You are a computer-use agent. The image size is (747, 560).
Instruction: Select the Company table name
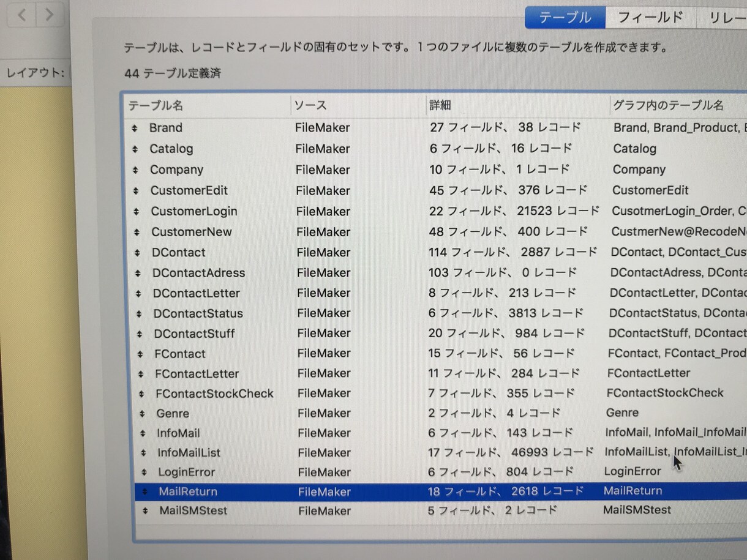tap(177, 170)
